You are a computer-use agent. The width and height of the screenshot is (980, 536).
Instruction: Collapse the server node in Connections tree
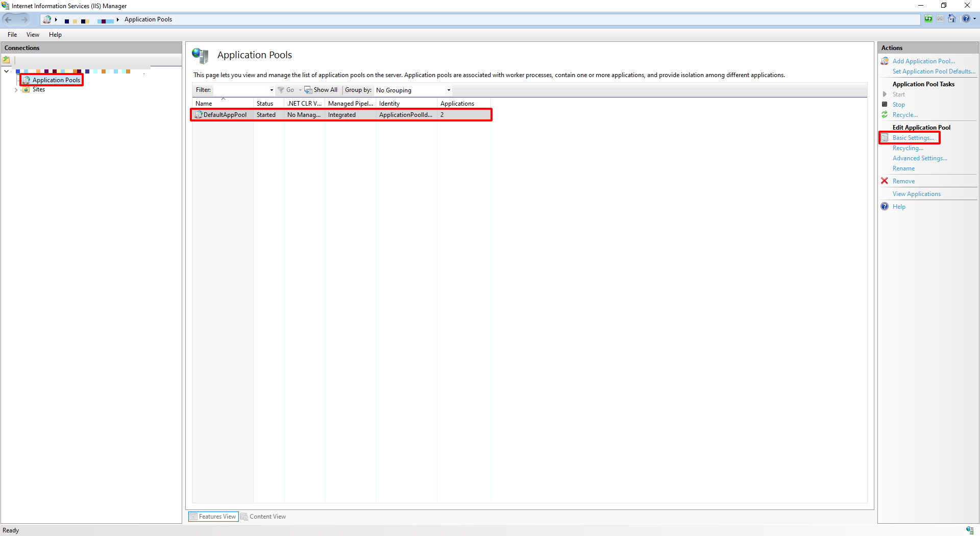coord(6,71)
